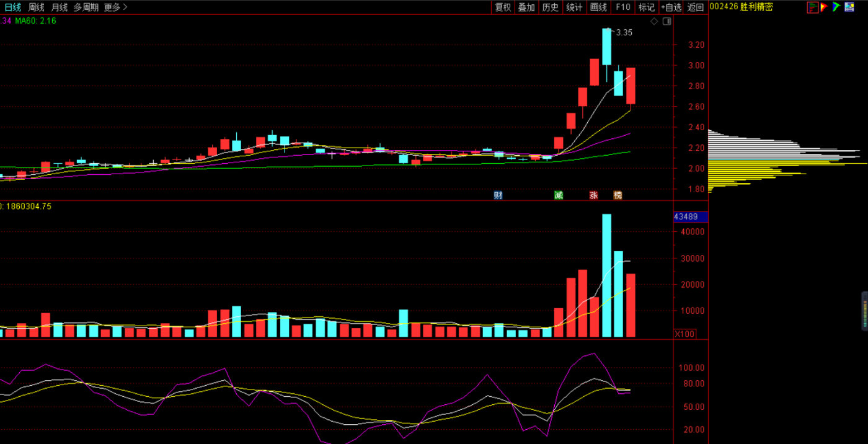Open the 复权 price adjustment menu
This screenshot has height=444, width=868.
(502, 7)
